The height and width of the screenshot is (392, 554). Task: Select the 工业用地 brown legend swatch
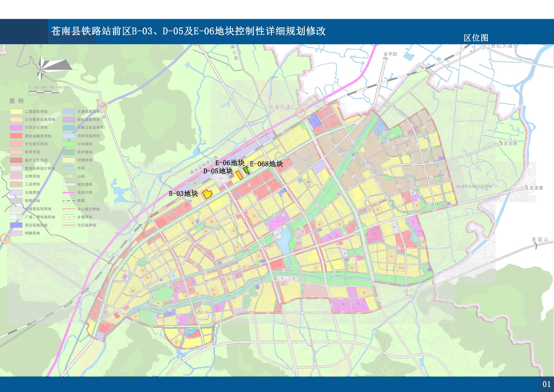16,184
